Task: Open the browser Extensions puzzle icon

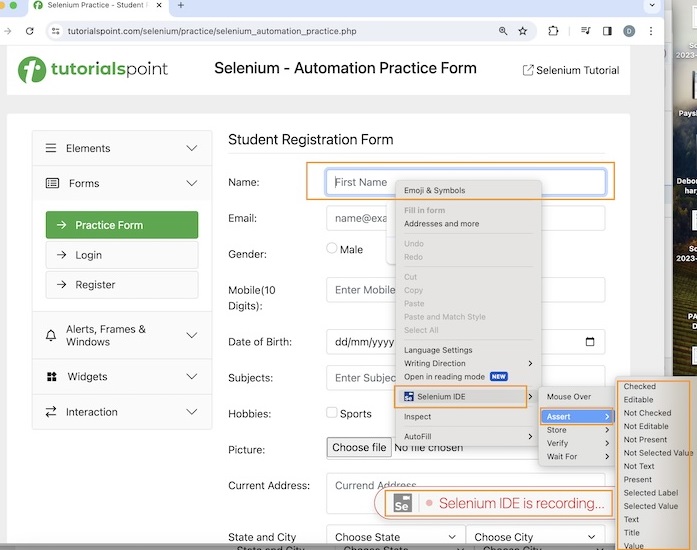Action: click(x=553, y=31)
